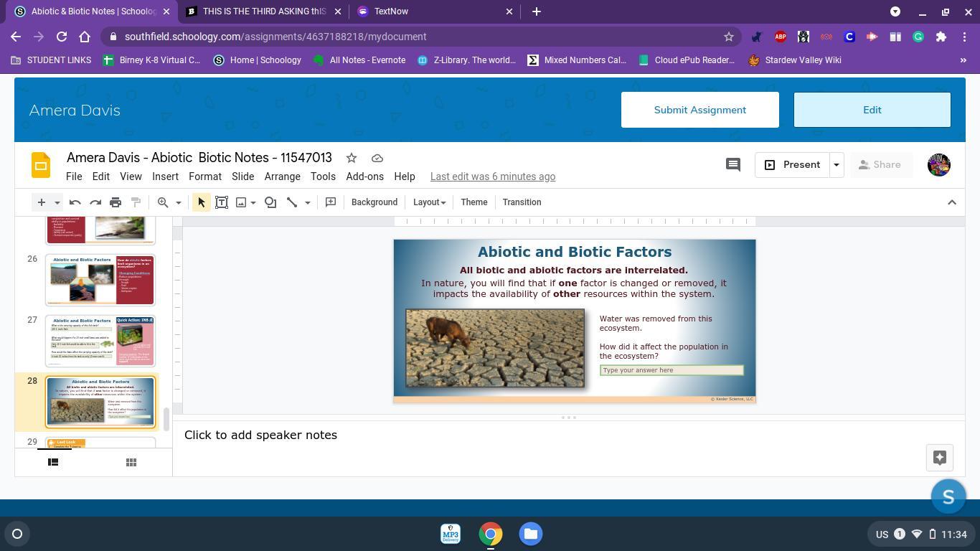Click the Submit Assignment button

point(699,110)
